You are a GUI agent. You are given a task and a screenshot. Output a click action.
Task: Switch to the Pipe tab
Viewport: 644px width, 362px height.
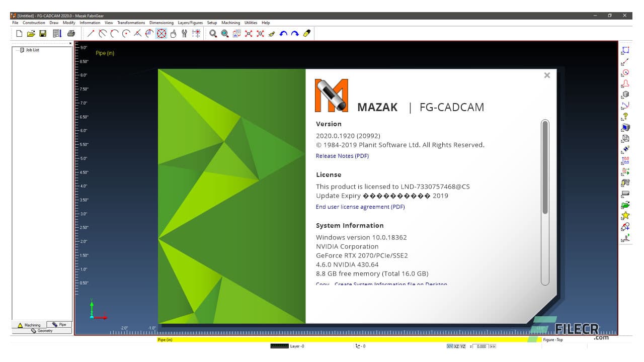[x=58, y=324]
